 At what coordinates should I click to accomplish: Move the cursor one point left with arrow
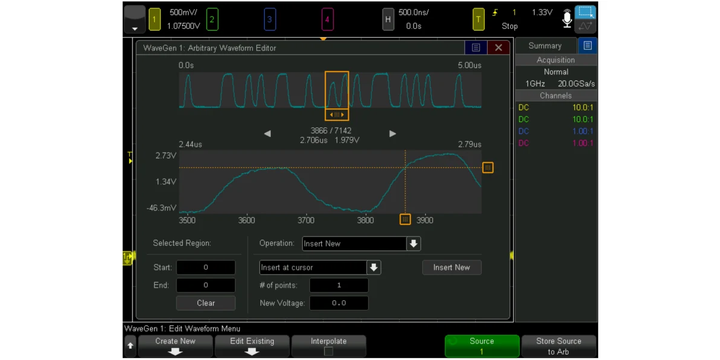click(267, 134)
